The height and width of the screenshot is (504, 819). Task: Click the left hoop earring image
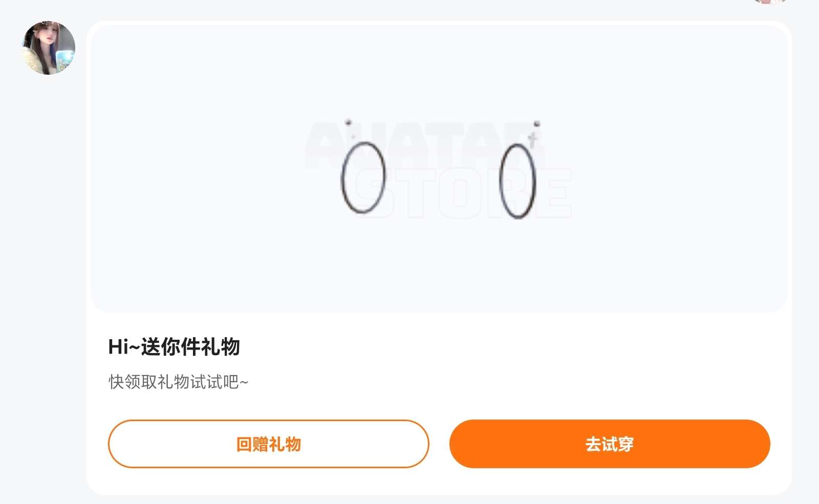click(363, 177)
